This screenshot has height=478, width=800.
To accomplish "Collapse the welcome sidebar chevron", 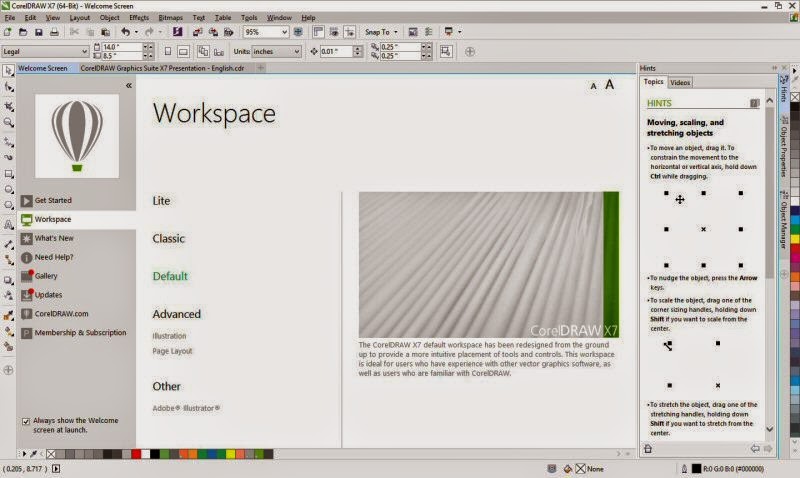I will pyautogui.click(x=129, y=86).
